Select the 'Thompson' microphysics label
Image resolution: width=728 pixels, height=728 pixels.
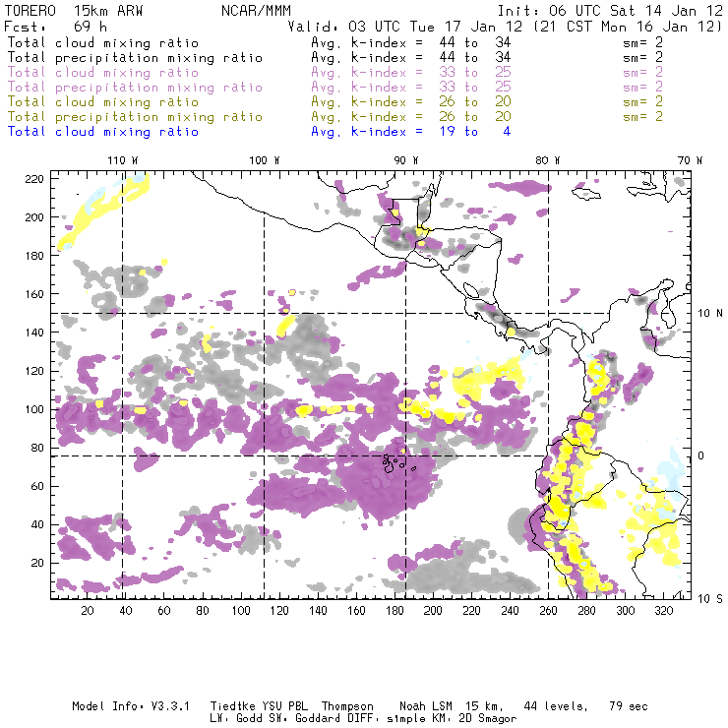click(347, 706)
